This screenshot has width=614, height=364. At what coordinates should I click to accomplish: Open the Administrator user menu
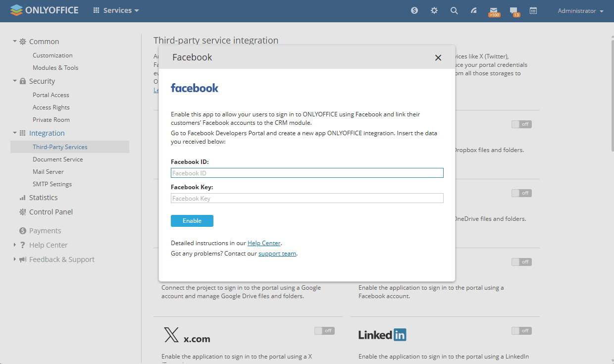(x=580, y=11)
